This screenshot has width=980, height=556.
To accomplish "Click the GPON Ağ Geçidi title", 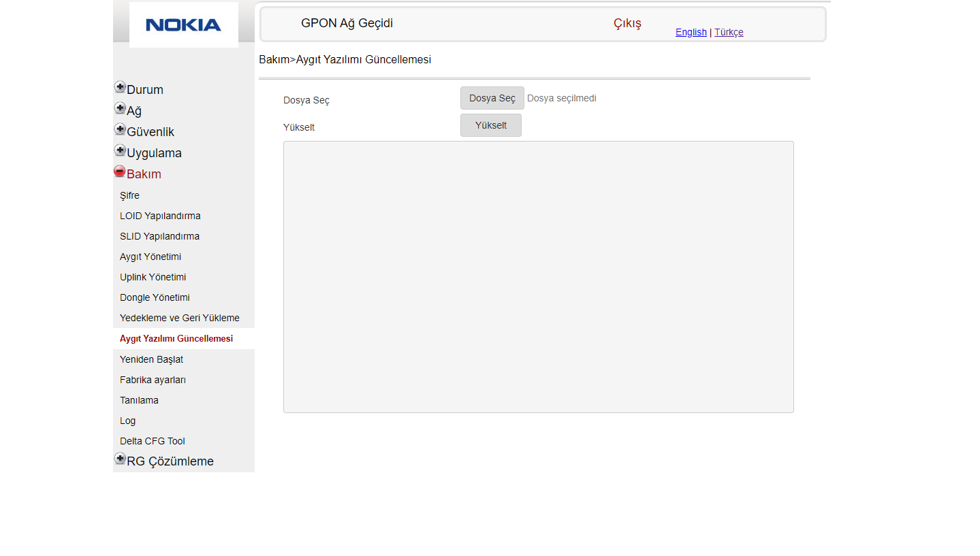I will (x=347, y=23).
